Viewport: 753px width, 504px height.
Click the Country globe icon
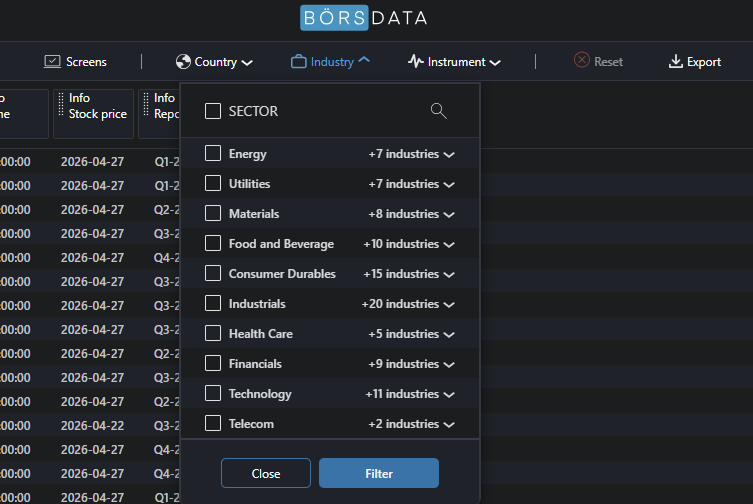183,61
